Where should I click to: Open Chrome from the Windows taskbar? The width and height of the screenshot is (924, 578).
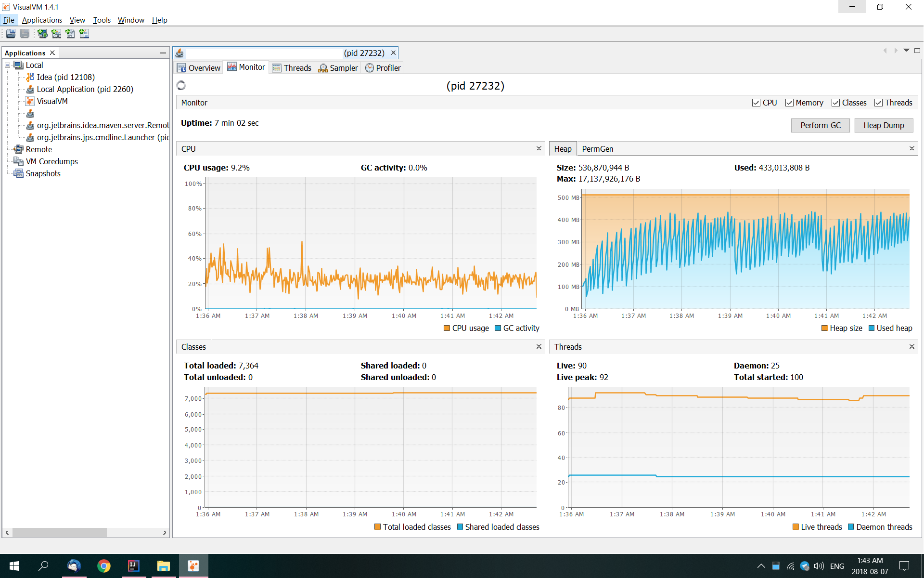pos(104,565)
